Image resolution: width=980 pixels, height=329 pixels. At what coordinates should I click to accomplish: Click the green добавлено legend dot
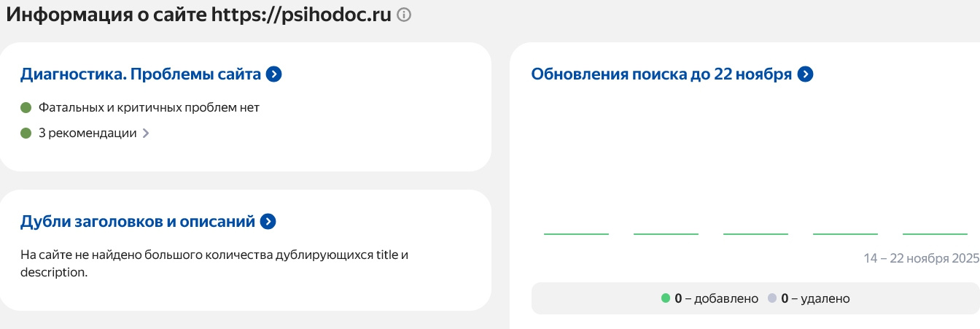(x=665, y=298)
